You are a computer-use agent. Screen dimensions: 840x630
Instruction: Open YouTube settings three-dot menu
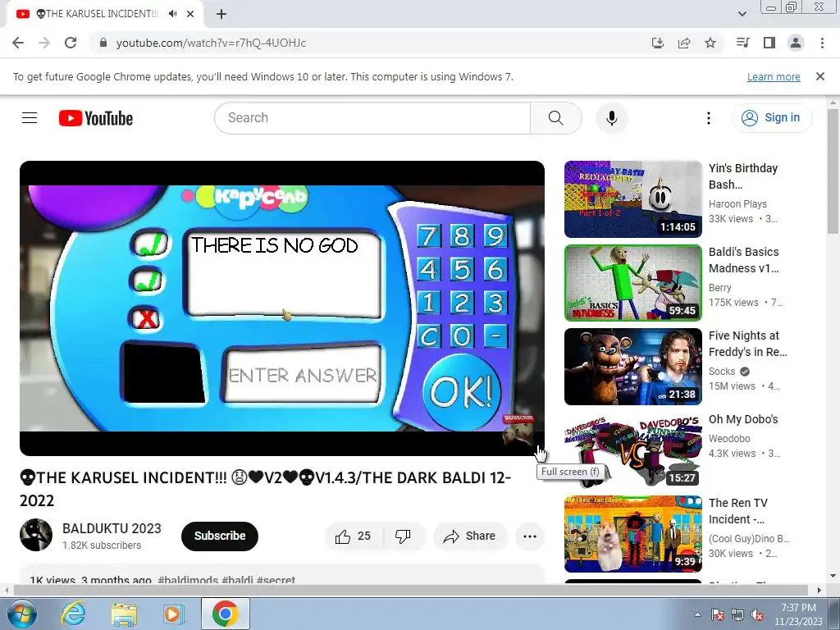click(x=708, y=118)
